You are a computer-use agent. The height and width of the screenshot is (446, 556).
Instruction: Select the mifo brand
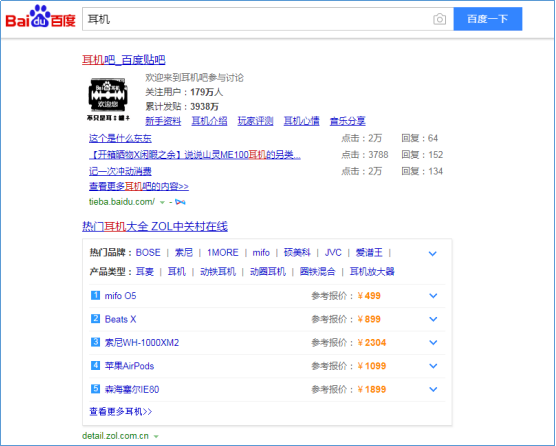pyautogui.click(x=261, y=252)
